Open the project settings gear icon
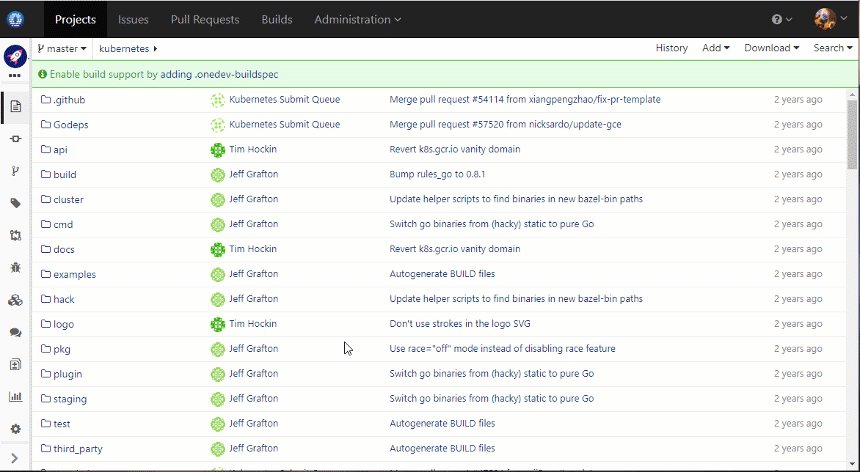The image size is (860, 472). (x=15, y=429)
